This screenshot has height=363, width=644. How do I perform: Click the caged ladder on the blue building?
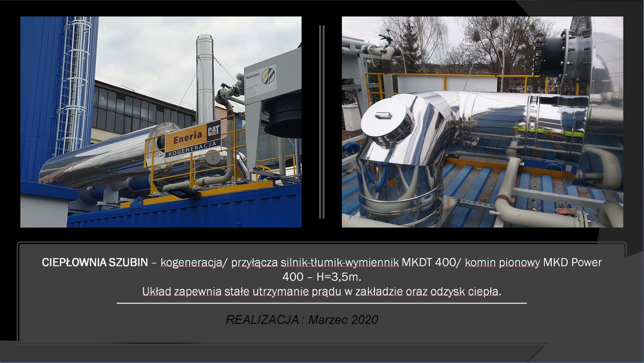[75, 86]
